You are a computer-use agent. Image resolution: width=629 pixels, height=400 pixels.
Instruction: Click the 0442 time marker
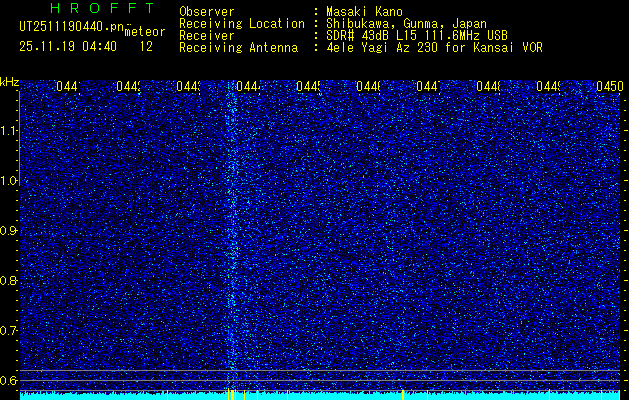click(x=128, y=86)
